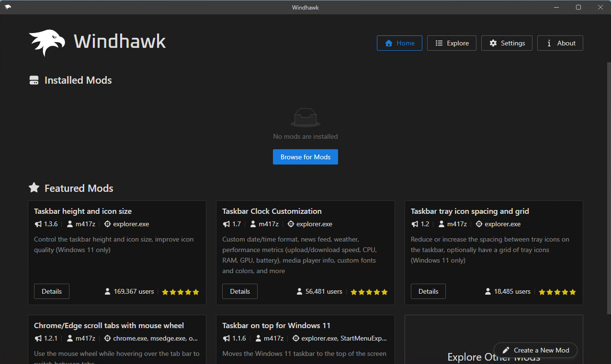Image resolution: width=611 pixels, height=364 pixels.
Task: Switch to the Explore tab
Action: tap(452, 43)
